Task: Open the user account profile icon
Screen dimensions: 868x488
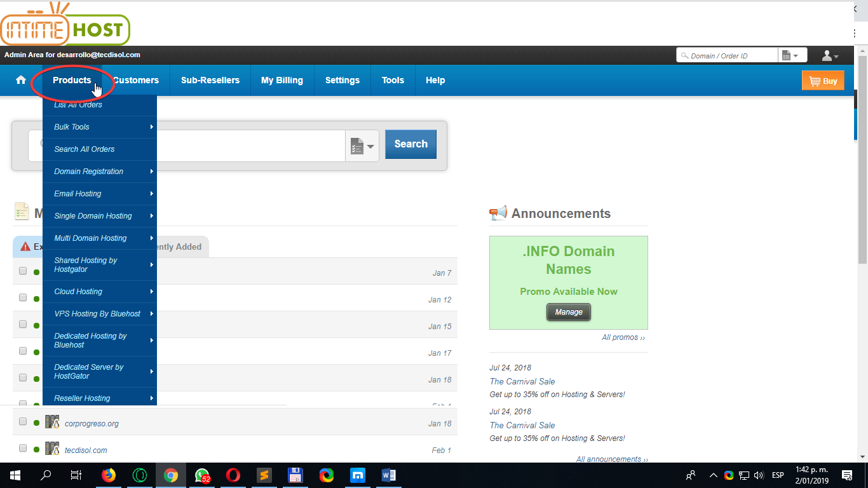Action: click(x=830, y=56)
